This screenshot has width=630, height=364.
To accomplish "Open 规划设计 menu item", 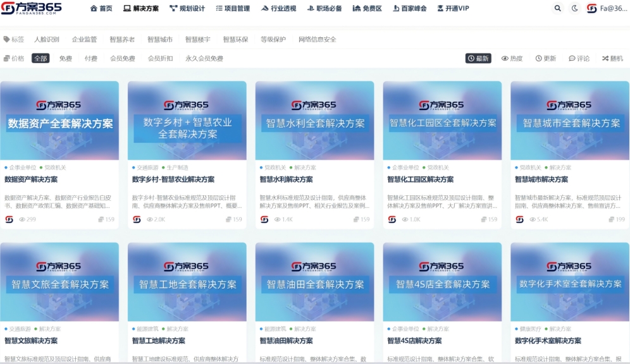I will pos(187,8).
